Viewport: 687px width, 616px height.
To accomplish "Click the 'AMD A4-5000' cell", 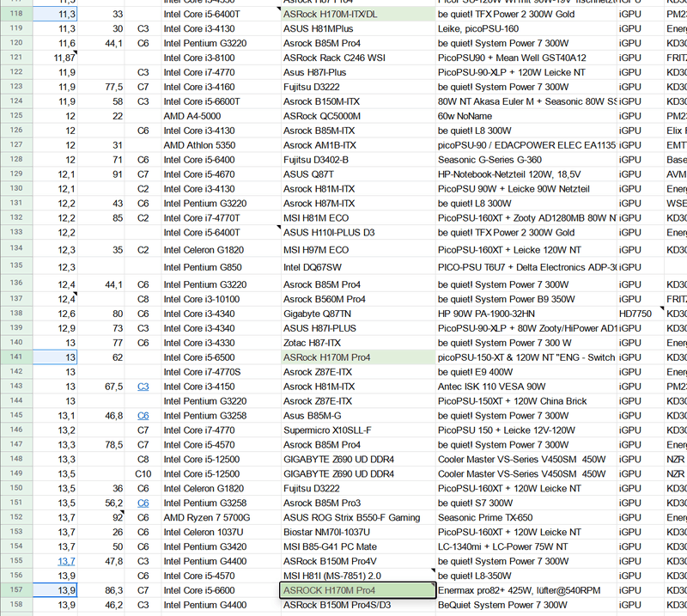I will [222, 116].
